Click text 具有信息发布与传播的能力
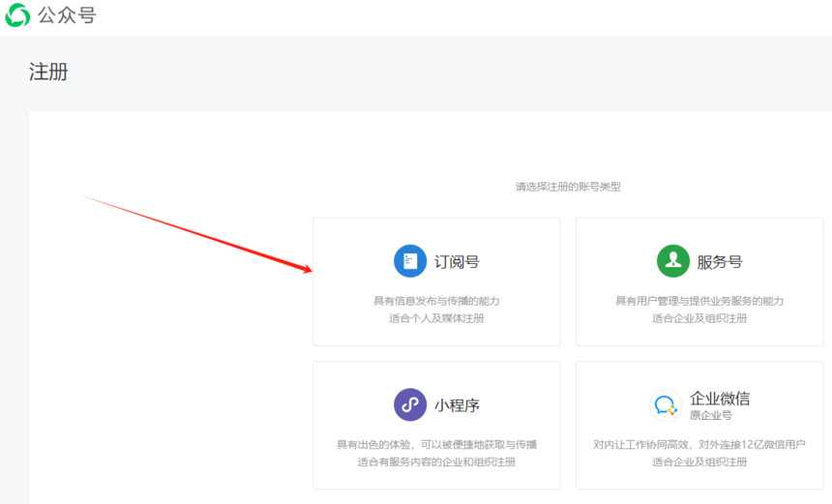This screenshot has width=832, height=504. tap(436, 302)
